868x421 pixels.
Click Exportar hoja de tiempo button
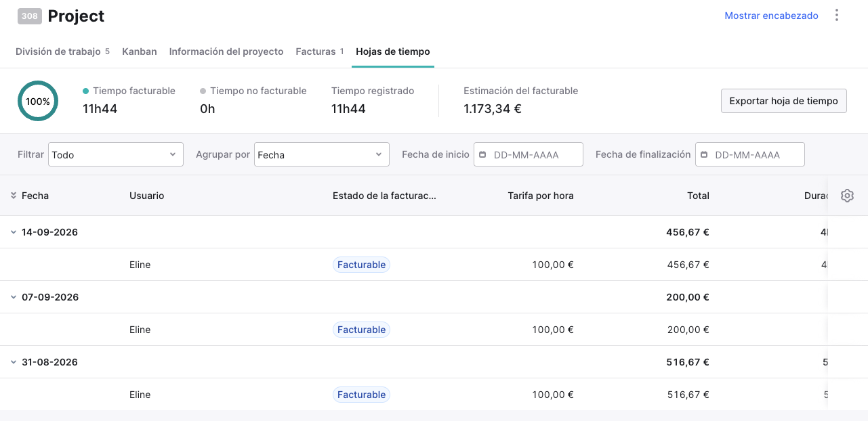pyautogui.click(x=784, y=101)
